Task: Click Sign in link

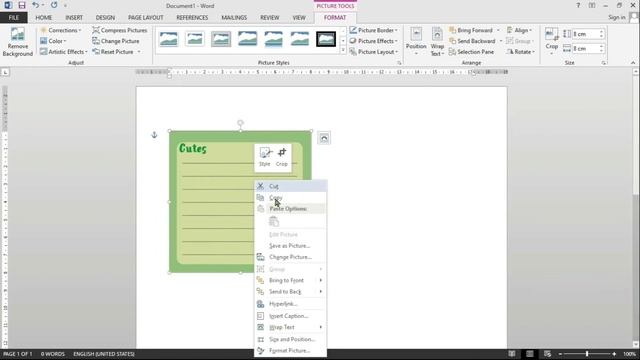Action: pos(616,17)
